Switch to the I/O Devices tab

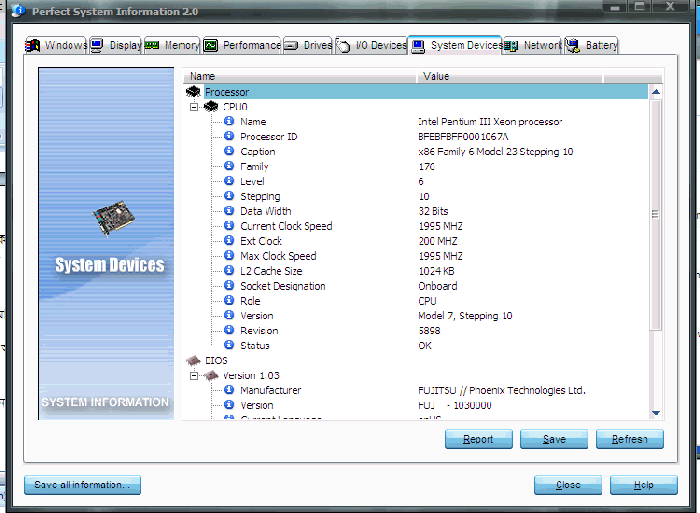(371, 45)
